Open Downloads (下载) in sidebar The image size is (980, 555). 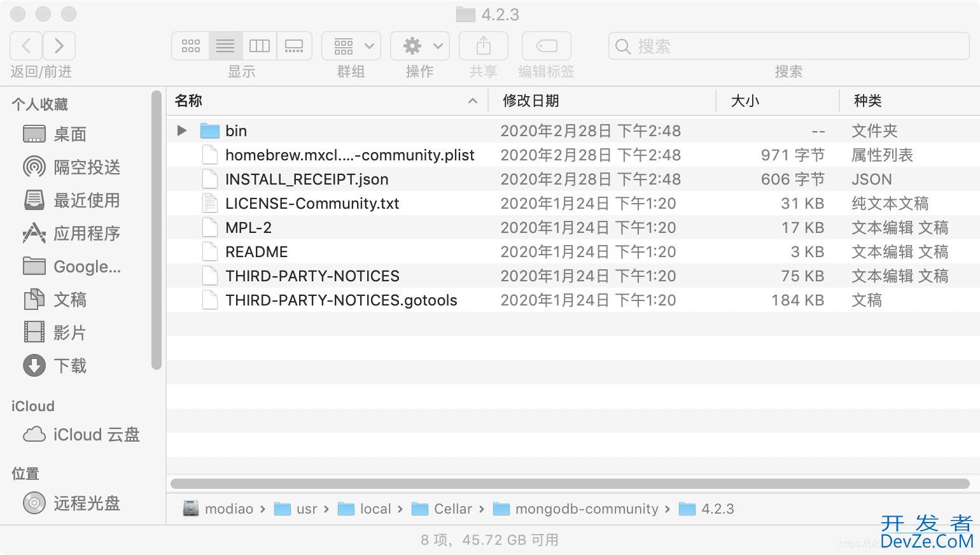click(x=55, y=366)
